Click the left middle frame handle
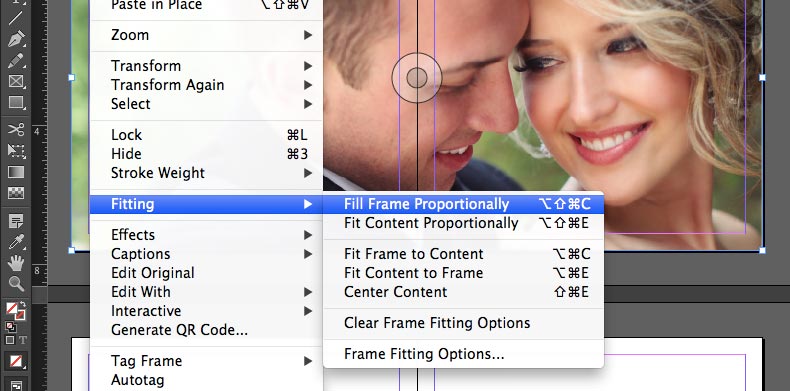The width and height of the screenshot is (790, 391). 71,78
